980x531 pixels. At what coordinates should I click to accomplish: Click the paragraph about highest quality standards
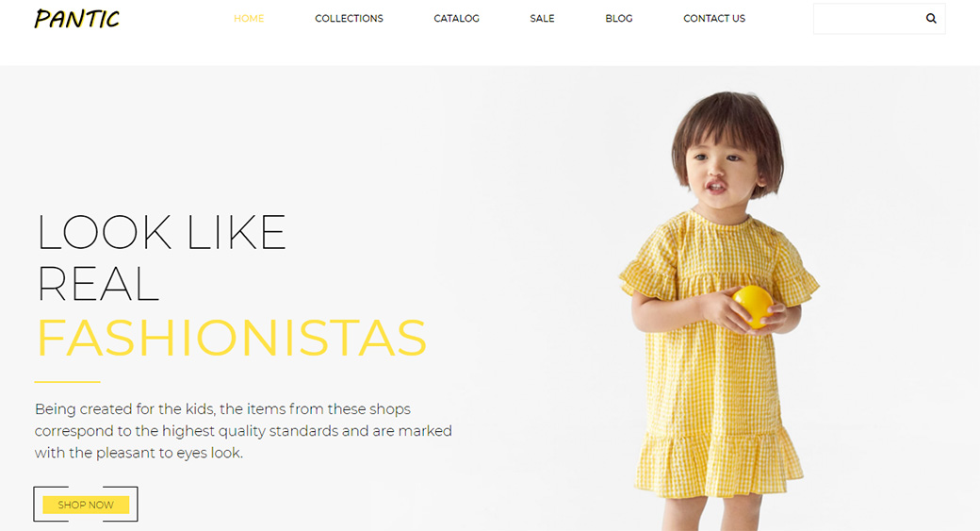pos(243,431)
